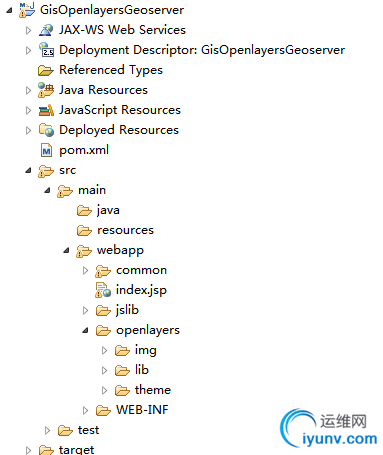Click the jslib folder icon
The image size is (383, 455).
tap(103, 310)
